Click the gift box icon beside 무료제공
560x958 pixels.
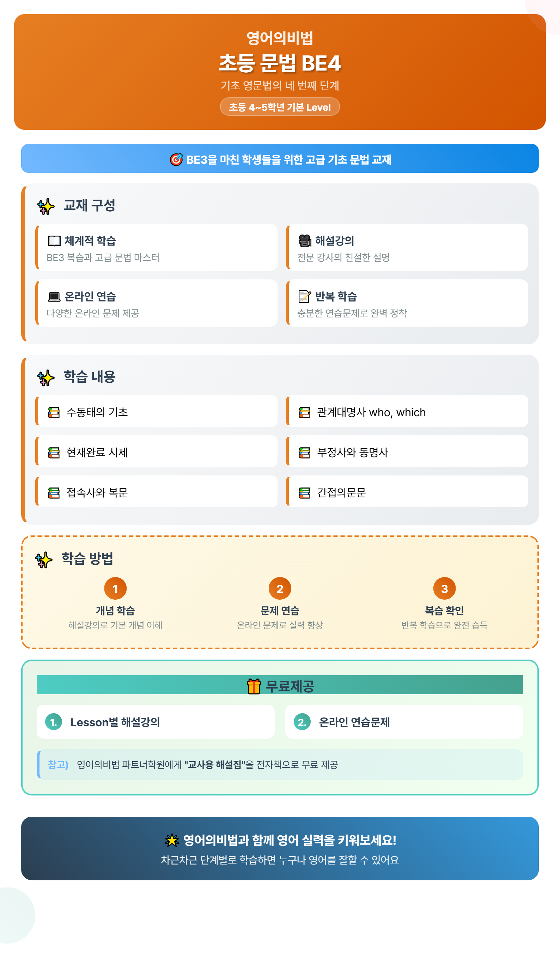[254, 686]
